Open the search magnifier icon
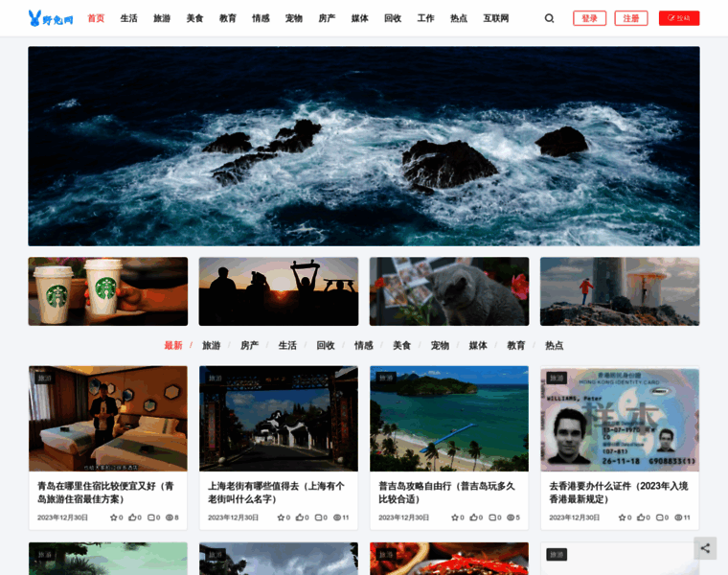 [549, 18]
